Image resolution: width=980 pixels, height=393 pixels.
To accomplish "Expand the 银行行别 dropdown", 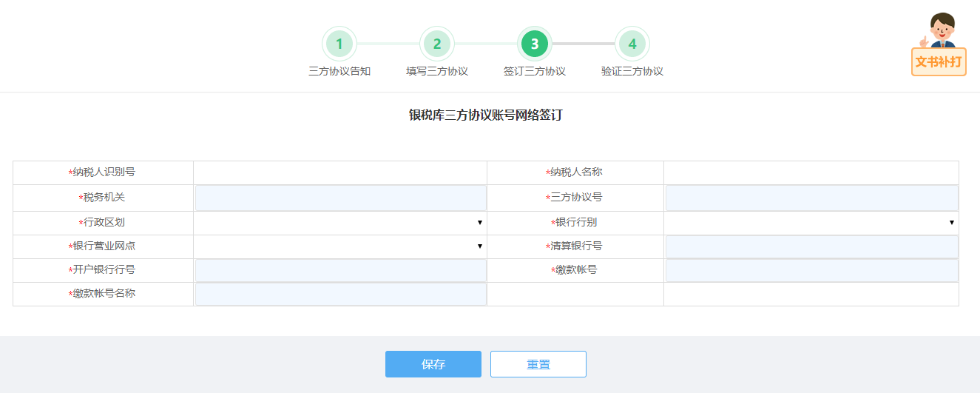I will [x=811, y=223].
